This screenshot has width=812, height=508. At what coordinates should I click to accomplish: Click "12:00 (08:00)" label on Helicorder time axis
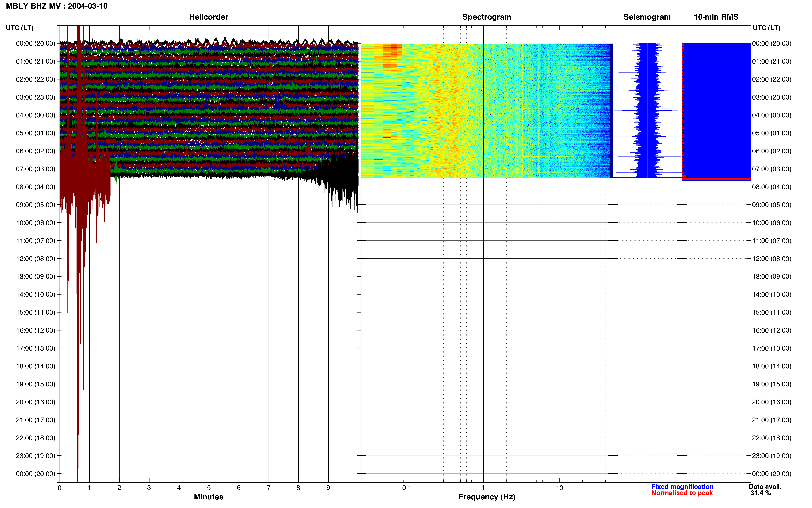point(35,259)
